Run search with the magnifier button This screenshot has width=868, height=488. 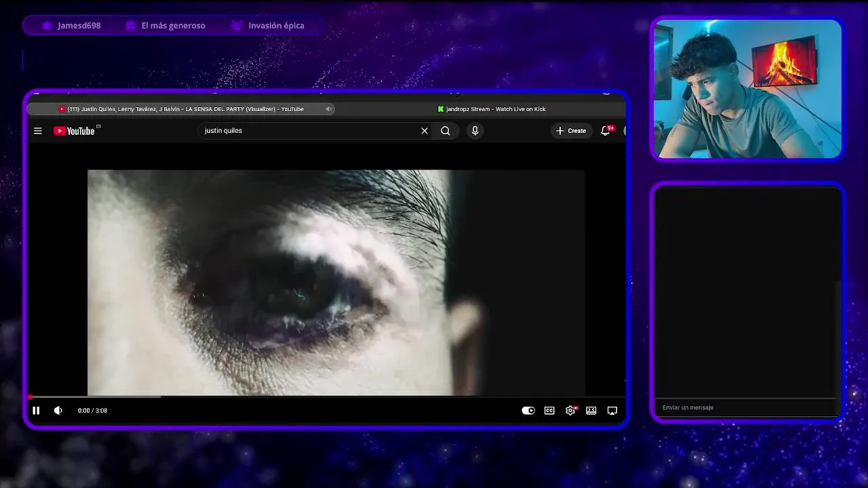tap(446, 131)
